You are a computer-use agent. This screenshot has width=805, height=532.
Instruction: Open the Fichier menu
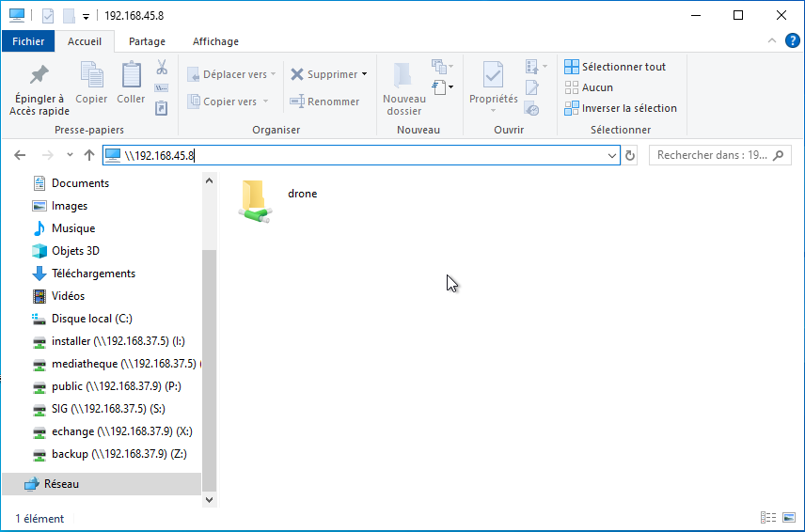coord(28,41)
